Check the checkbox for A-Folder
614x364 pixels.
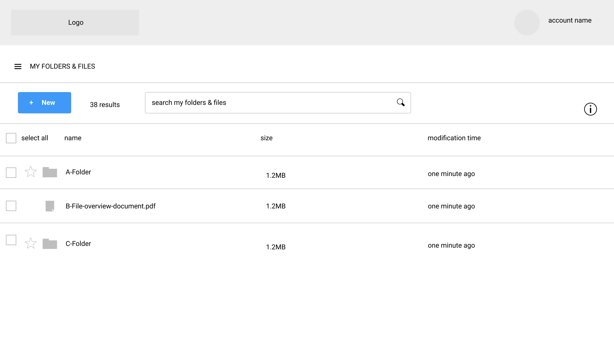click(x=11, y=173)
